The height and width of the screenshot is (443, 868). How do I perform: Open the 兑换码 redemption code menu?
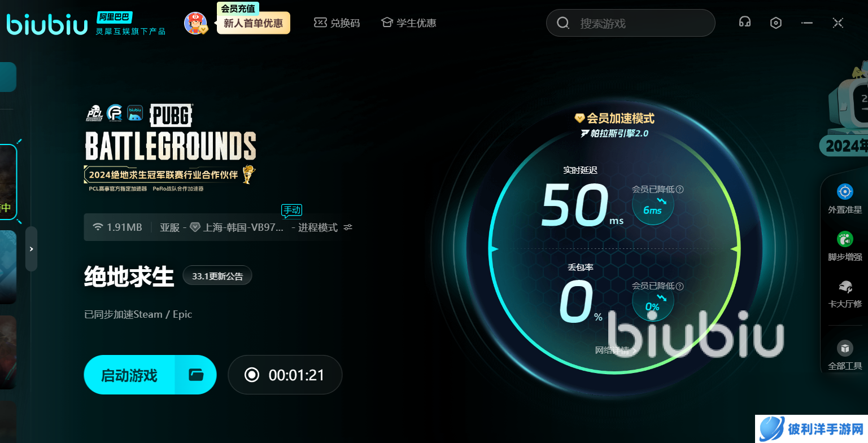pyautogui.click(x=337, y=23)
